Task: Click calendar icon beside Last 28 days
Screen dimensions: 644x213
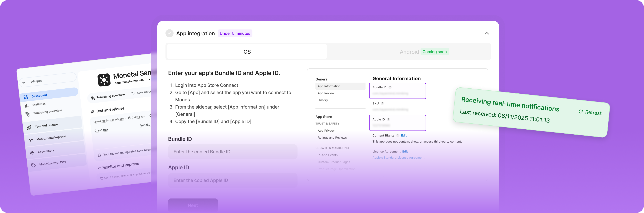Action: click(101, 178)
